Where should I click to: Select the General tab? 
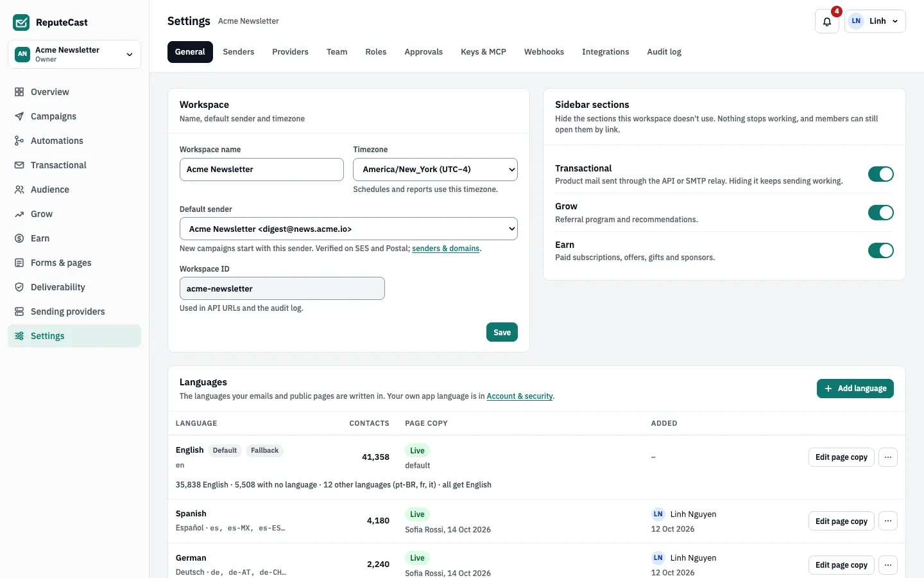point(190,52)
